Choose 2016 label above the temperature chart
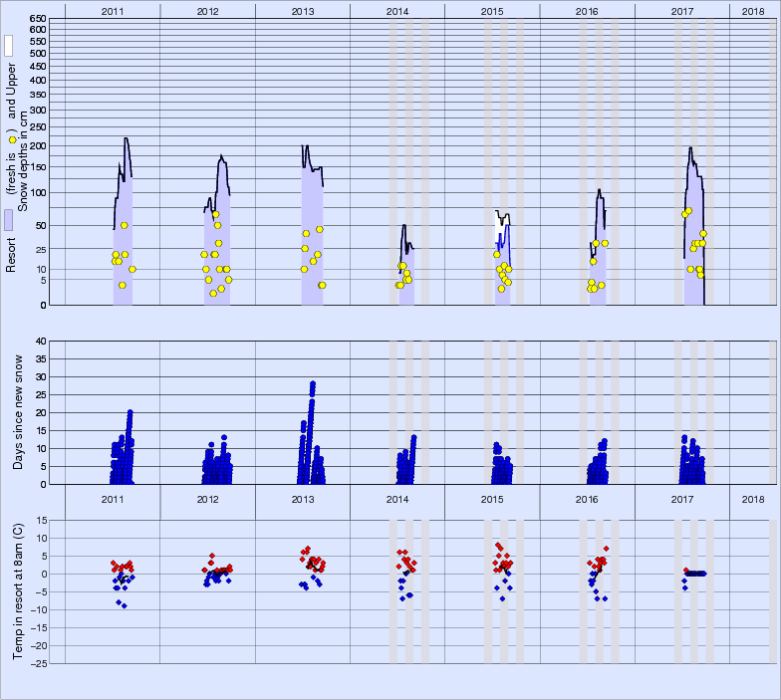Screen dimensions: 781x700 [x=588, y=498]
